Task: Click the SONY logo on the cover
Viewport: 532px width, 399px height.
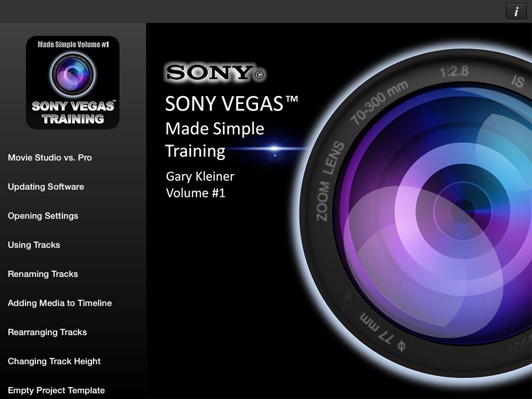Action: [215, 72]
